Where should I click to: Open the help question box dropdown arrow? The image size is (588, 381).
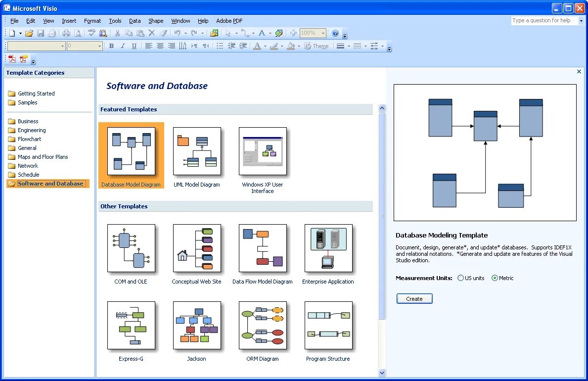[581, 21]
